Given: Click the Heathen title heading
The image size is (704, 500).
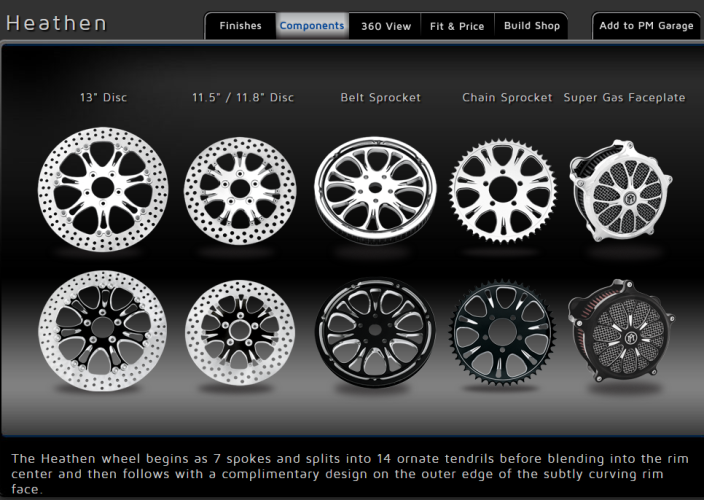Looking at the screenshot, I should pyautogui.click(x=57, y=23).
